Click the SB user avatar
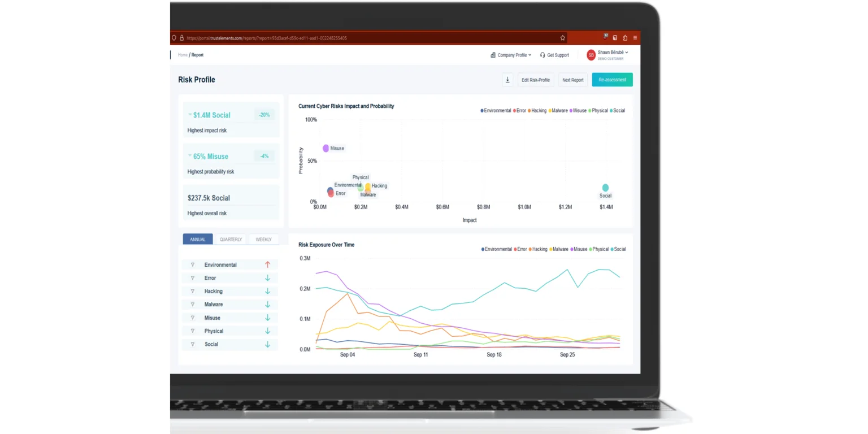Screen dimensions: 868x434 pos(591,55)
